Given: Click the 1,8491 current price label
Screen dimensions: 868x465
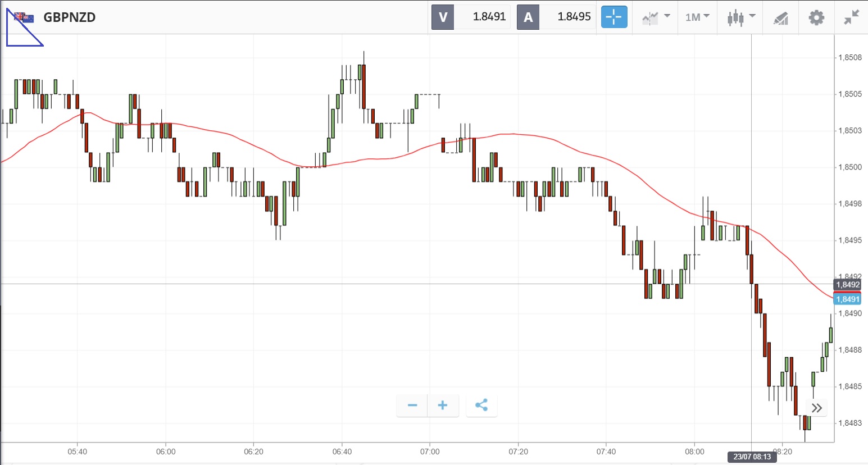Looking at the screenshot, I should click(847, 299).
